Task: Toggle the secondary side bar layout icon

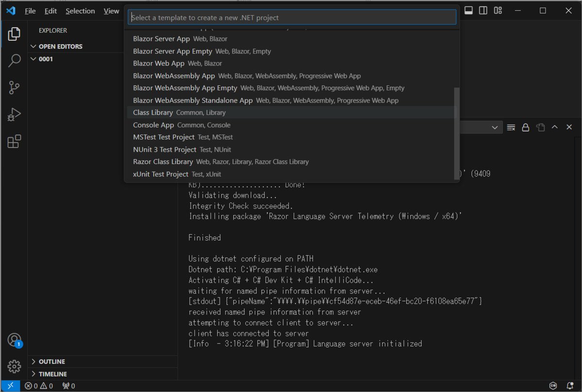Action: pos(483,11)
